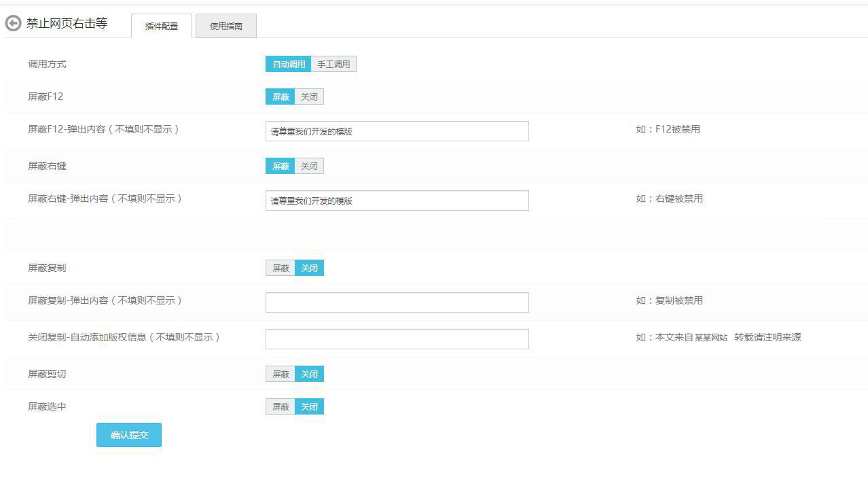Select 手工调用 for 调用方式
Image resolution: width=868 pixels, height=490 pixels.
coord(333,65)
